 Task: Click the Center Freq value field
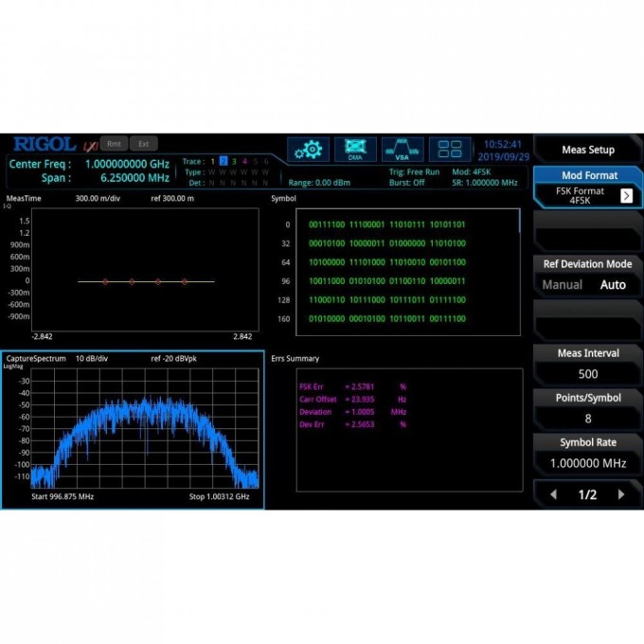[127, 163]
